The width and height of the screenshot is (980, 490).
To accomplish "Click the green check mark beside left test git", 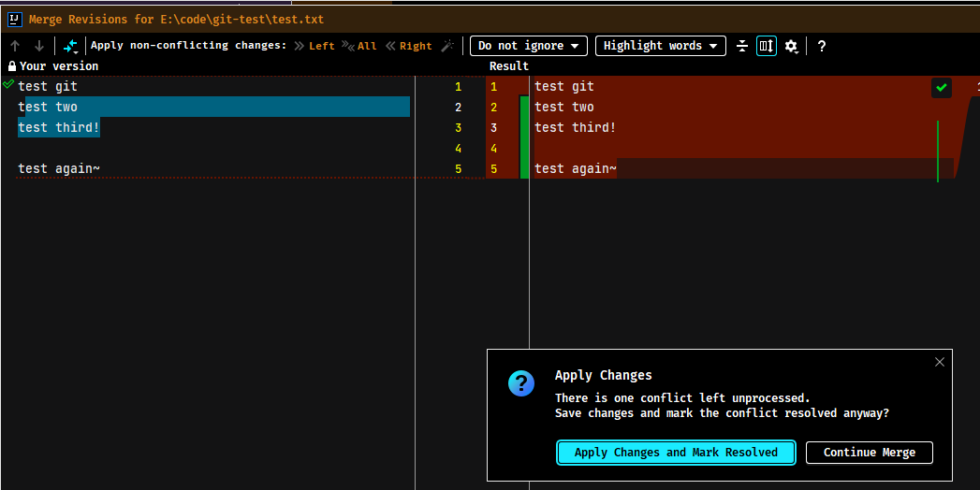I will (8, 83).
